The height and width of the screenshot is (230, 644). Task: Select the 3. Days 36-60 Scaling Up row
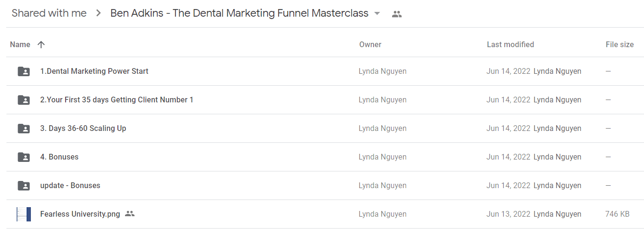coord(325,129)
